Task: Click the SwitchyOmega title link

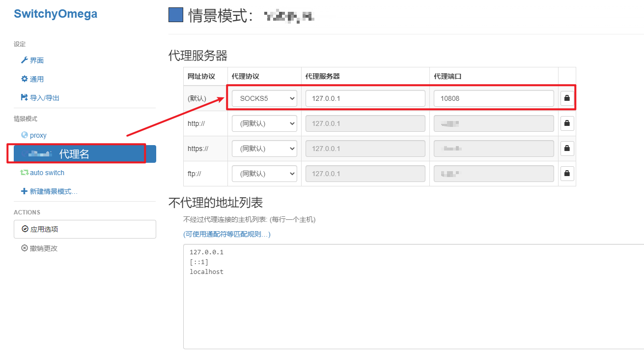Action: point(56,14)
